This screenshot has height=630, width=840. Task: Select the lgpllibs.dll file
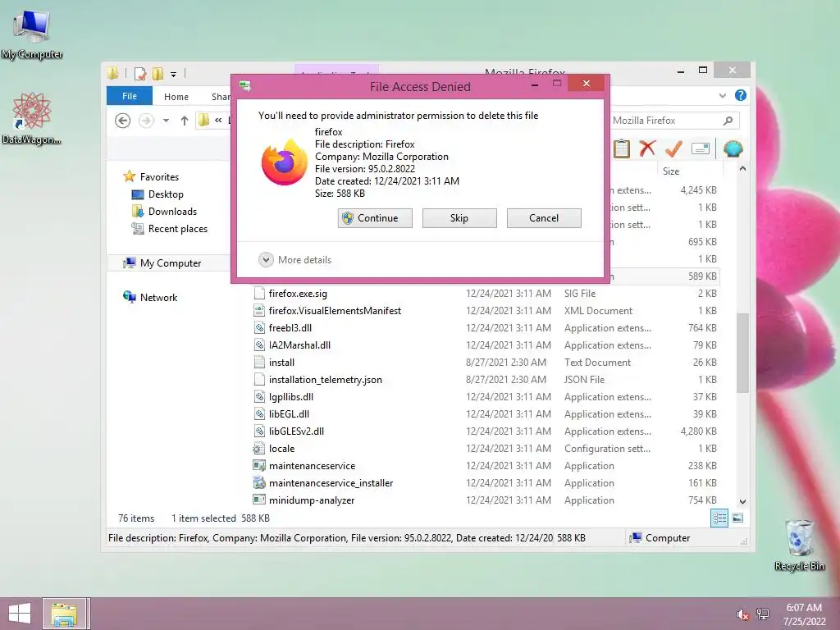click(486, 397)
